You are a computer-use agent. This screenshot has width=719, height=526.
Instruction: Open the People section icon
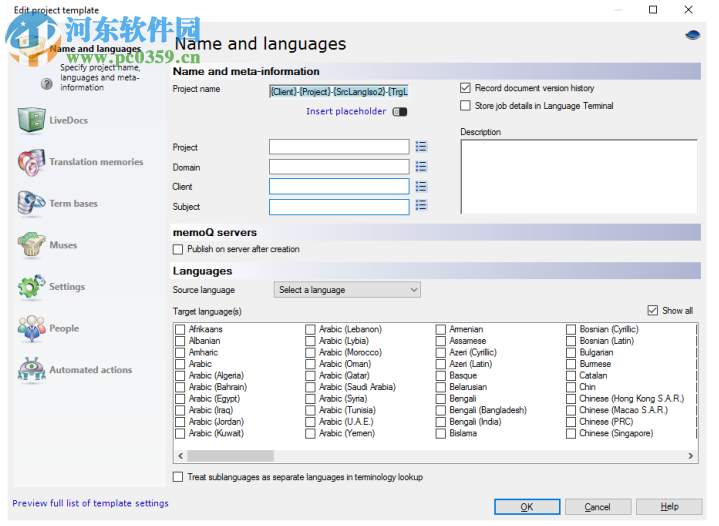point(31,328)
